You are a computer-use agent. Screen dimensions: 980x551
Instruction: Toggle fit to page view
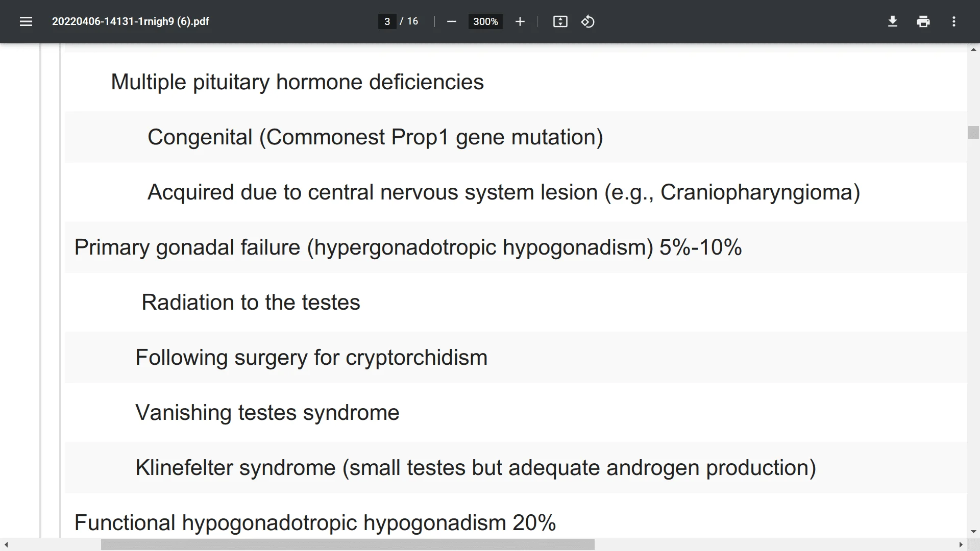point(560,21)
